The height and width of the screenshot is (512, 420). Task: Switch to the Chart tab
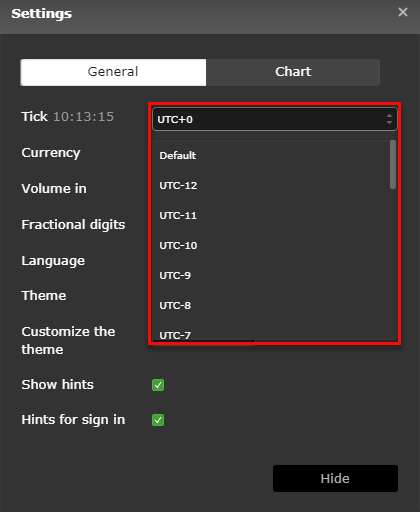293,72
